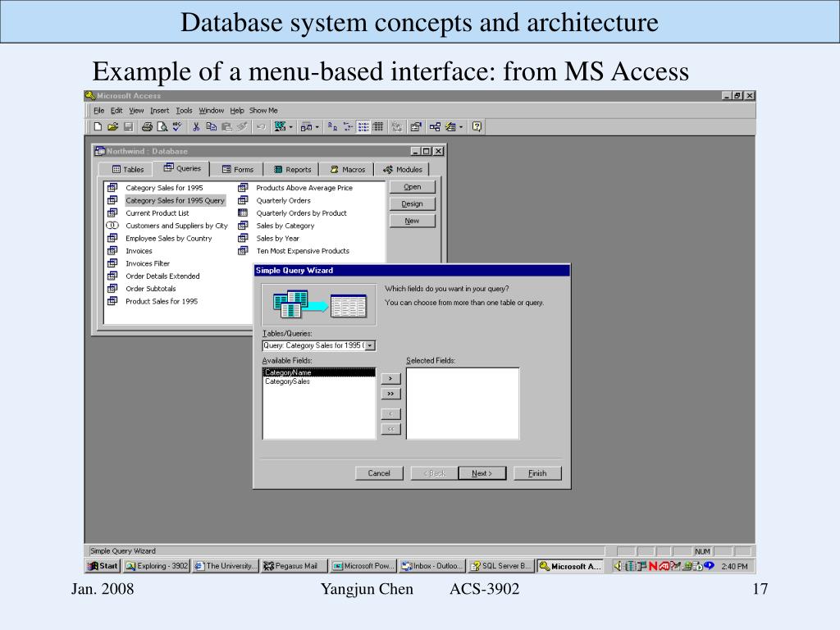Expand the Analyze dropdown arrow

317,127
